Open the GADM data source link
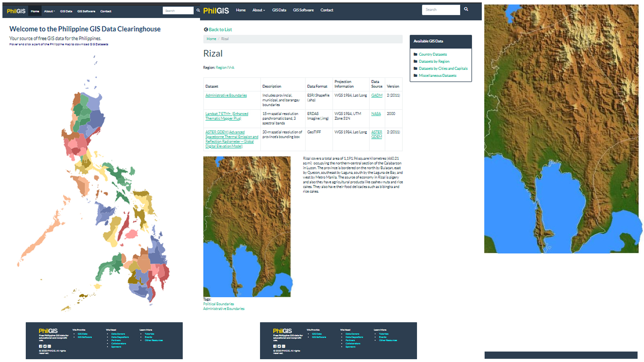Viewport: 644px width, 362px height. tap(376, 95)
